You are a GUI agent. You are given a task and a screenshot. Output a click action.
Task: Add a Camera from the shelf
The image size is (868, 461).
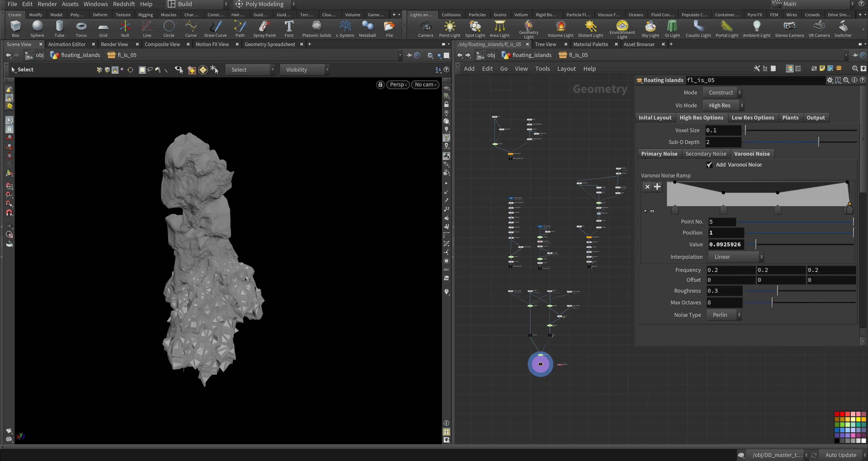[426, 29]
